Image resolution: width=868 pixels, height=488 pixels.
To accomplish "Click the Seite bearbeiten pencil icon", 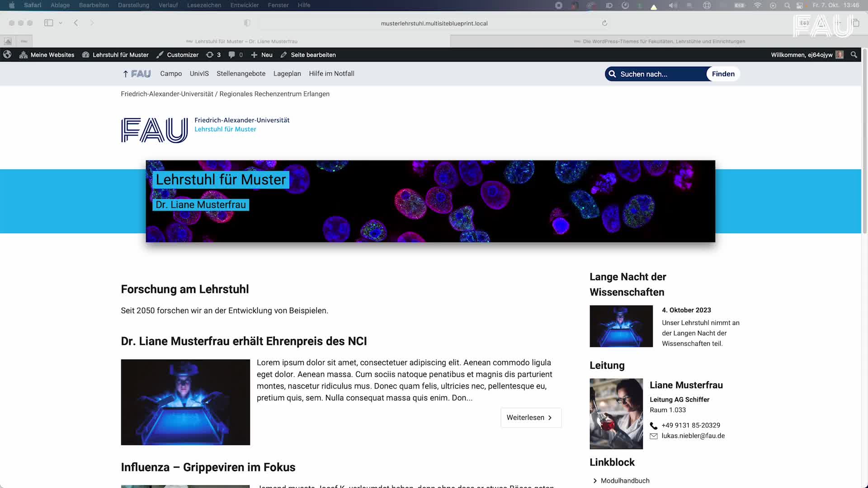I will tap(283, 55).
